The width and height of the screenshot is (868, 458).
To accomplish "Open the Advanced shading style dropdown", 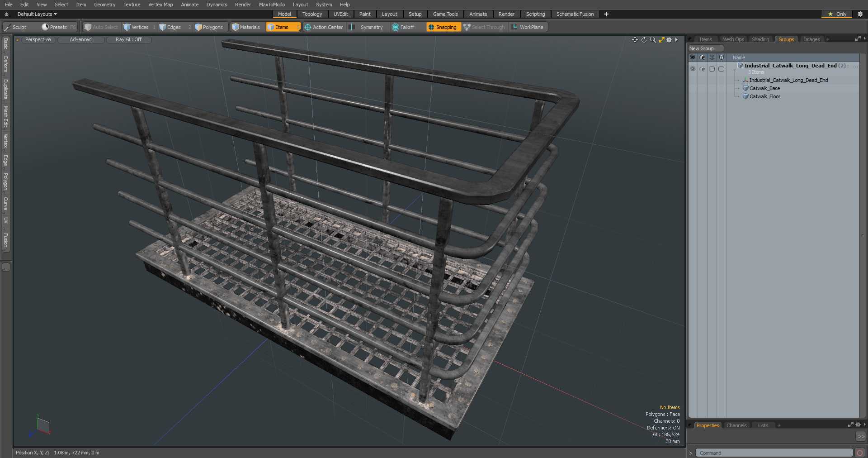I will tap(80, 40).
